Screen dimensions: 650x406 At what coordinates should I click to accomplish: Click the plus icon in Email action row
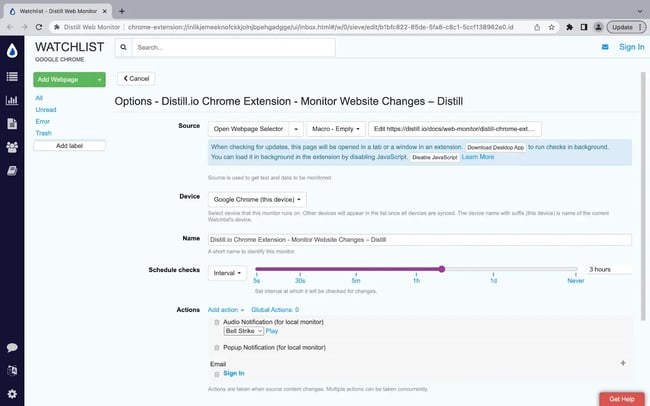coord(623,363)
